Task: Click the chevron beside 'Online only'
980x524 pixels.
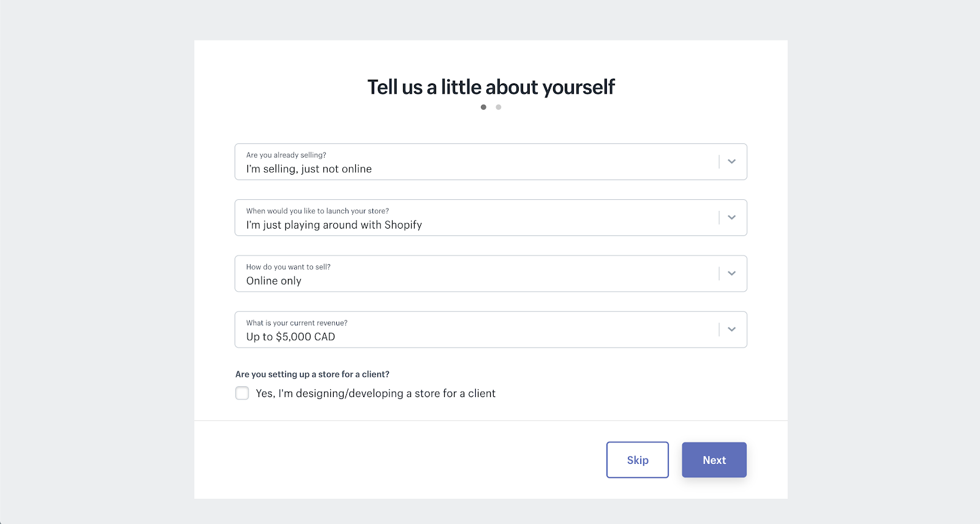Action: (731, 273)
